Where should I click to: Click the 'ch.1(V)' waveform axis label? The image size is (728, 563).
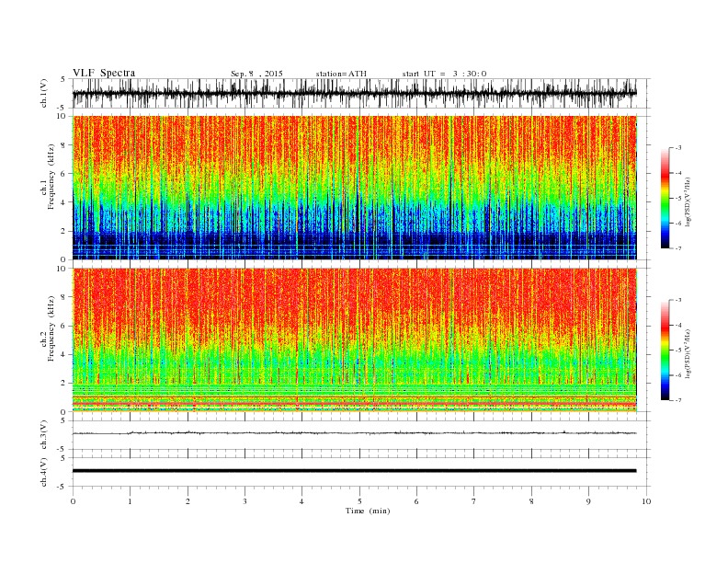(x=44, y=93)
